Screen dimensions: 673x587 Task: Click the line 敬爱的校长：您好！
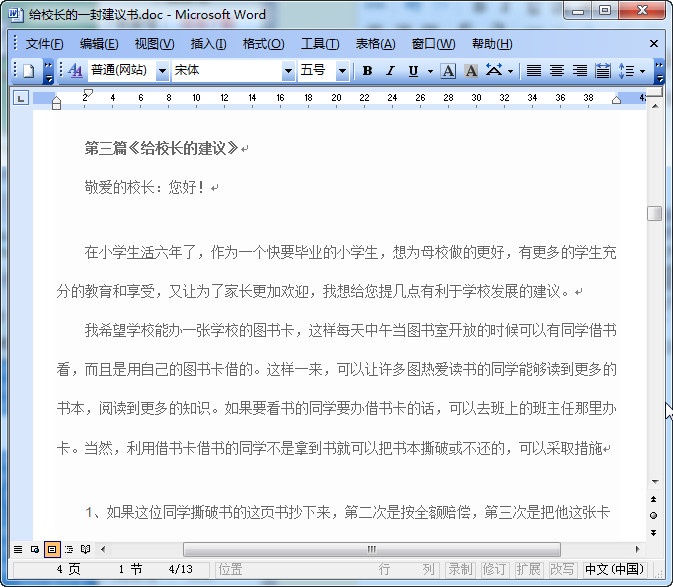[145, 188]
